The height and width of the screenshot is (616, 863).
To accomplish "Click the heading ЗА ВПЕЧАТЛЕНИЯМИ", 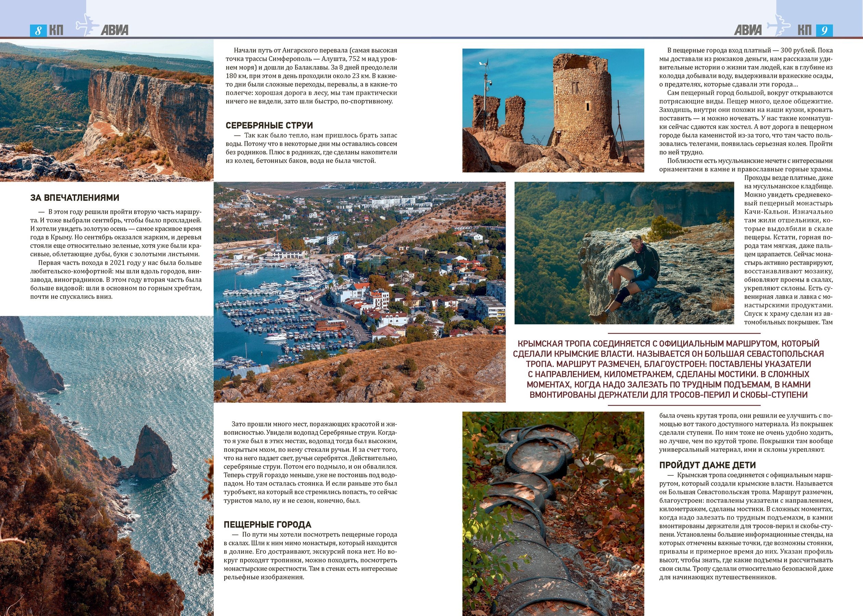I will click(75, 197).
